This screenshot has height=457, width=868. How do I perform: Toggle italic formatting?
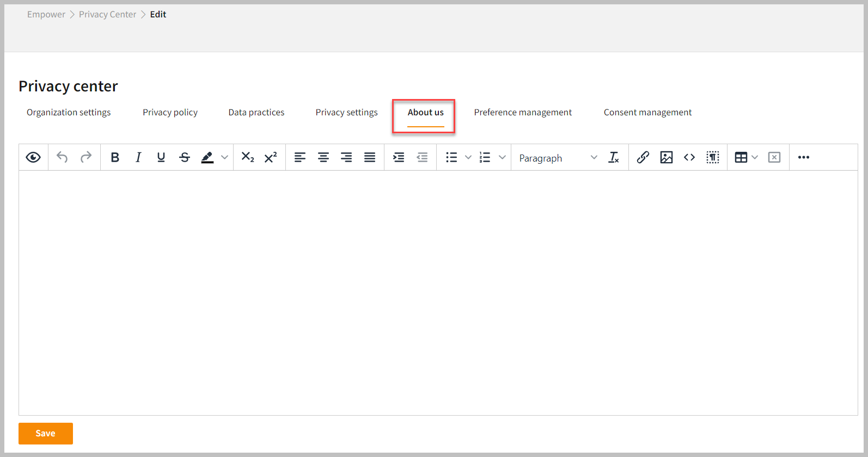point(138,157)
